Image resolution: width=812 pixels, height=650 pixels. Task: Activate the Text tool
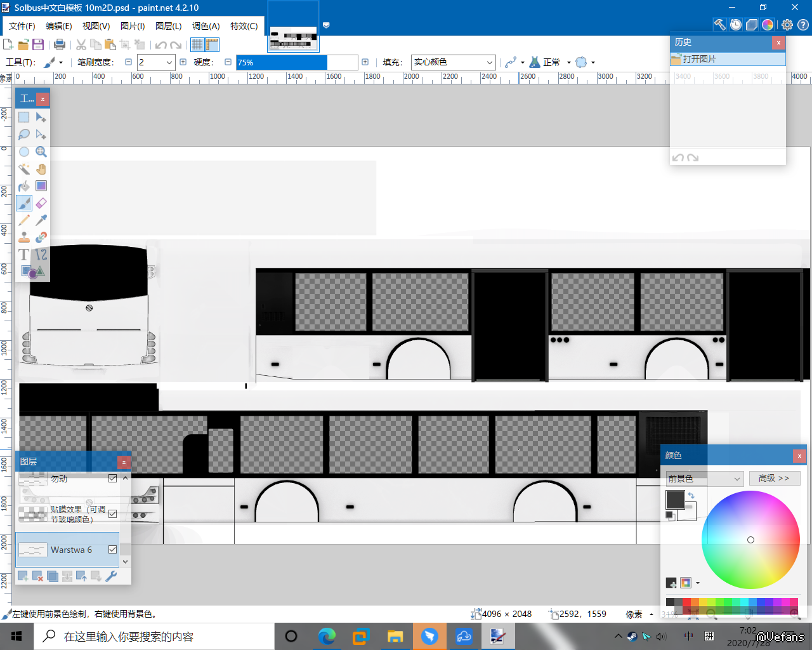(24, 255)
